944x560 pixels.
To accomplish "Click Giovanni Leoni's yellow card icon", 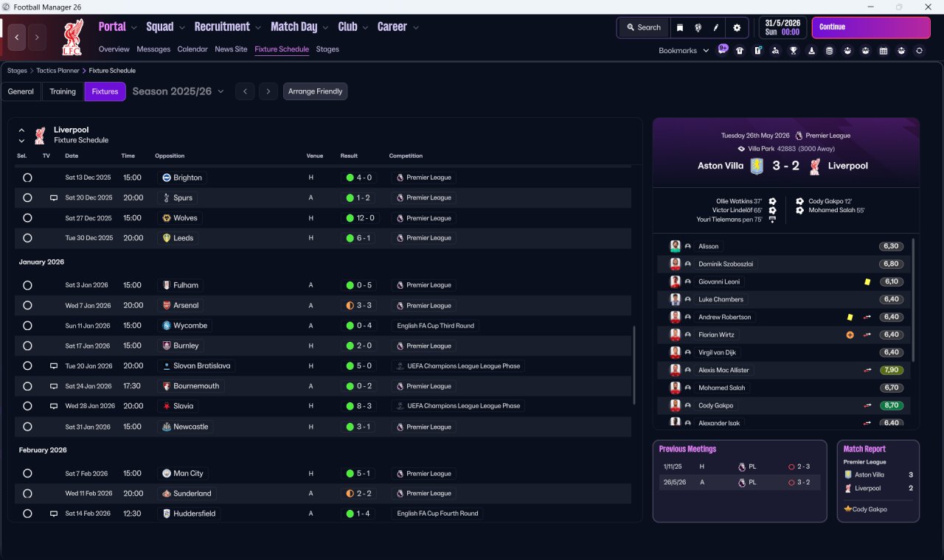I will coord(867,281).
